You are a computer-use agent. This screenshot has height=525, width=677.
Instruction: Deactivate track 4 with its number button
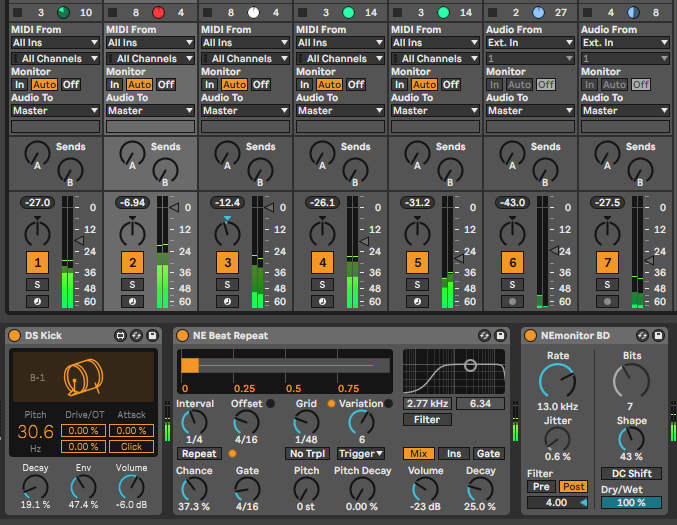coord(322,263)
